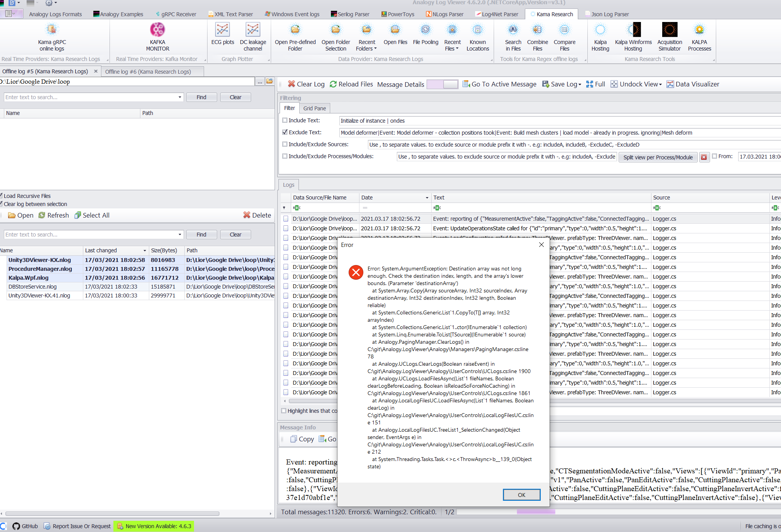Open the Search in Files tool
781x532 pixels.
tap(513, 37)
